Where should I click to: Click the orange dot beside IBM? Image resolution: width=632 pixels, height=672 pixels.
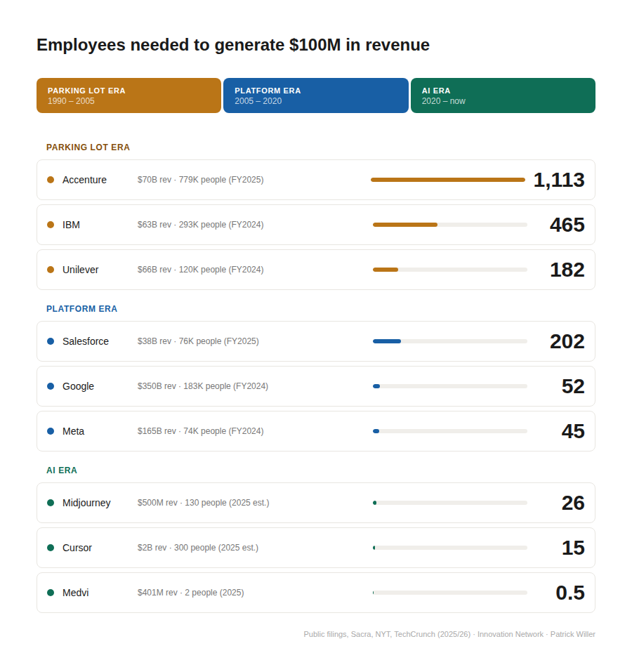[51, 225]
